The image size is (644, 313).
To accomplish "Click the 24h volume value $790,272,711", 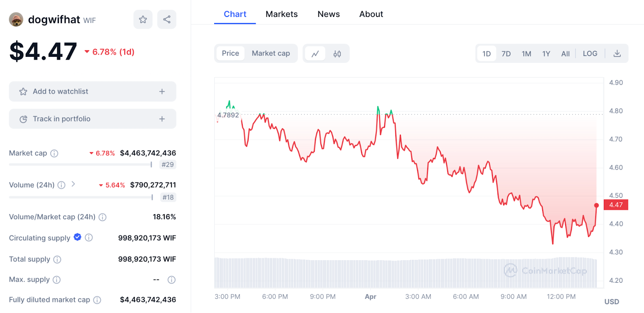I will pos(153,185).
